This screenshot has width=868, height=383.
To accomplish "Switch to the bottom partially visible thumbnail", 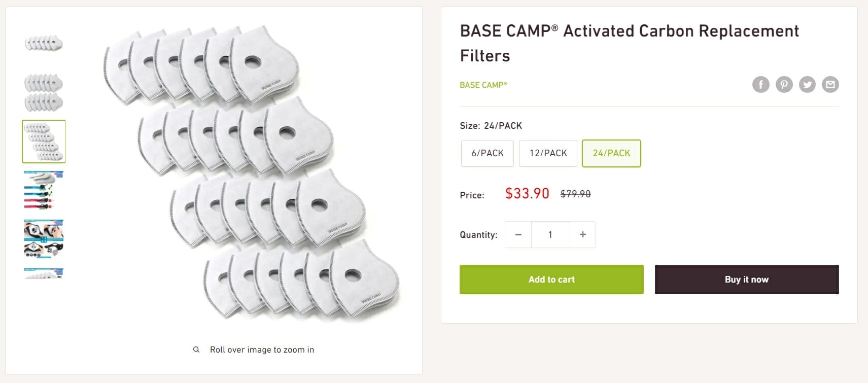I will click(x=44, y=274).
